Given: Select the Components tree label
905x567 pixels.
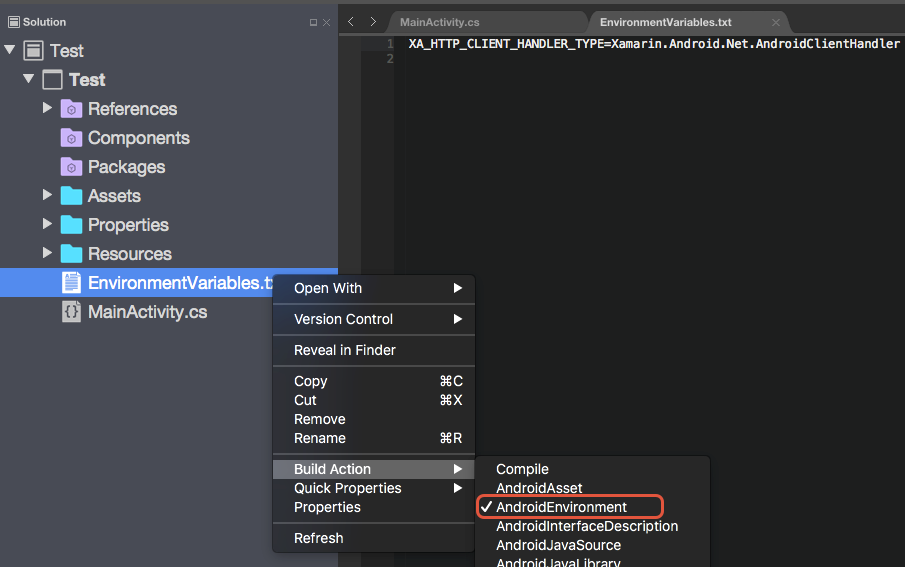Looking at the screenshot, I should pyautogui.click(x=139, y=138).
